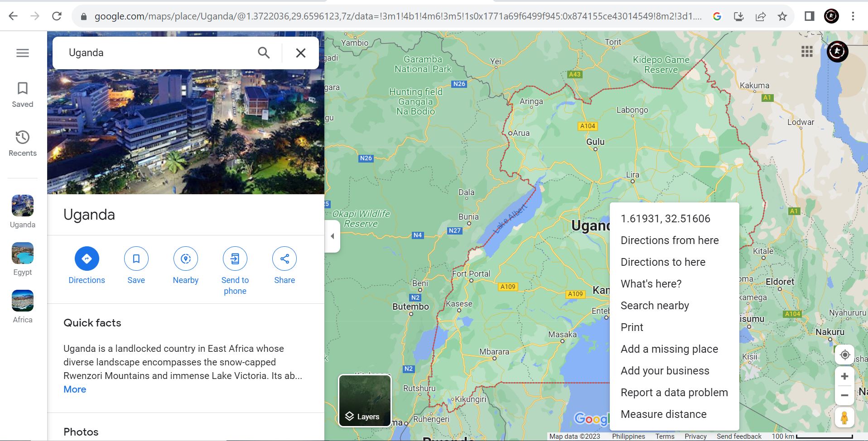Click the install app icon in address bar
This screenshot has height=441, width=868.
(739, 16)
